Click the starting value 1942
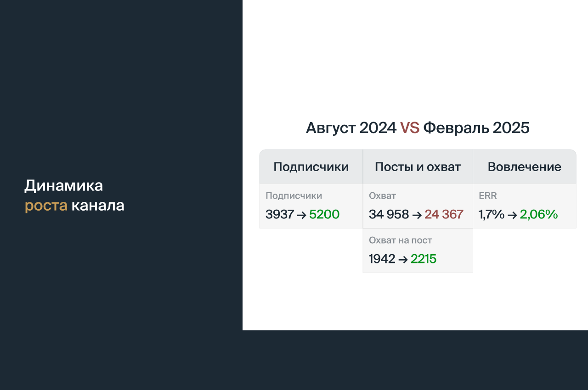The height and width of the screenshot is (390, 588). click(x=382, y=259)
